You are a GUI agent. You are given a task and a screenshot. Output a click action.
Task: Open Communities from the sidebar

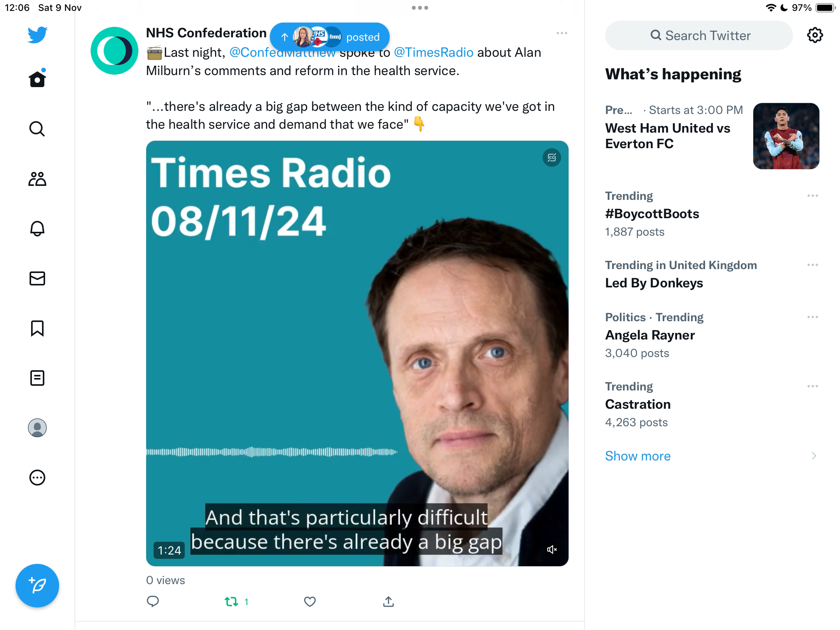click(x=37, y=179)
